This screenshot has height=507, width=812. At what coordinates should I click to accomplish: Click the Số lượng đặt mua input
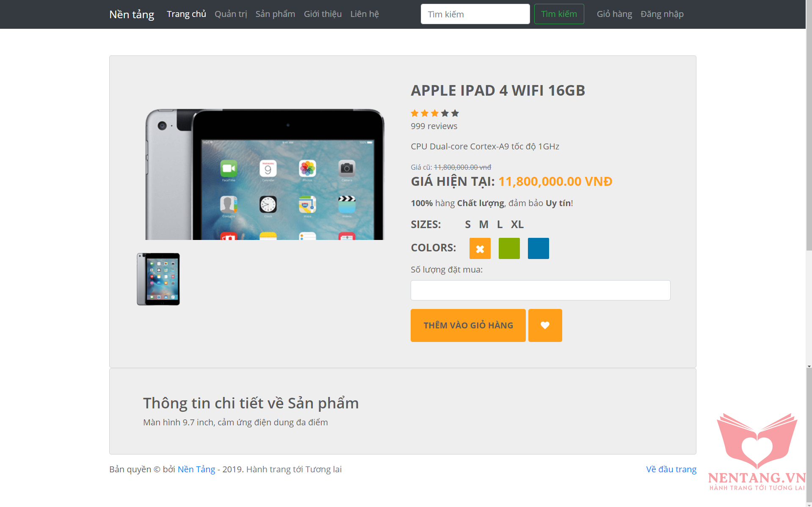tap(540, 290)
